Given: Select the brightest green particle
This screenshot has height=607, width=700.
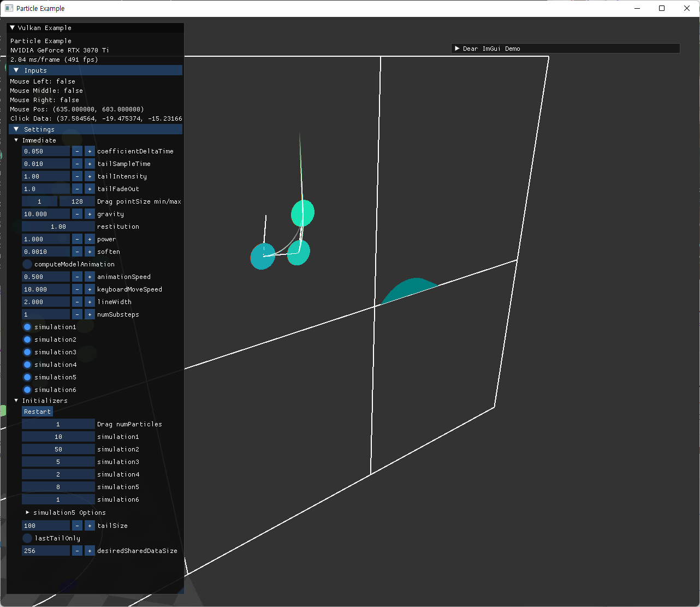Looking at the screenshot, I should [302, 213].
